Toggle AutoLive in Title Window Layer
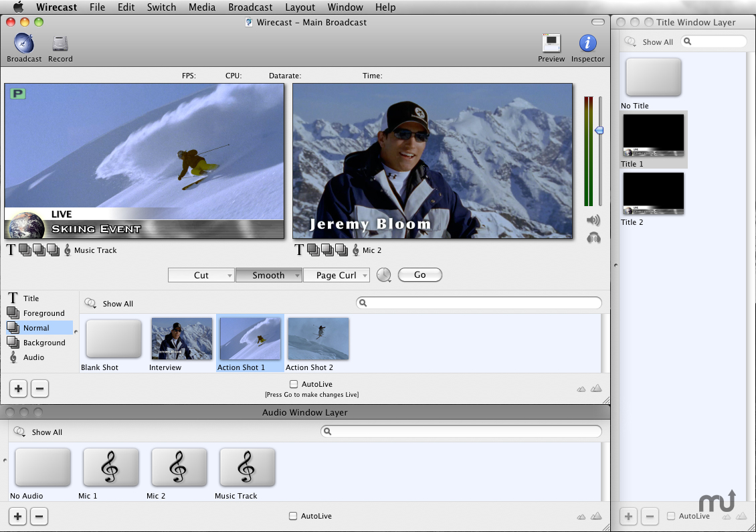 (671, 516)
